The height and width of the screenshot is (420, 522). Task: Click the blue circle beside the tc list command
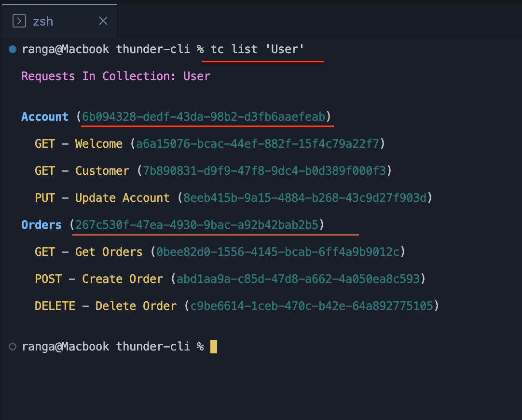click(12, 49)
